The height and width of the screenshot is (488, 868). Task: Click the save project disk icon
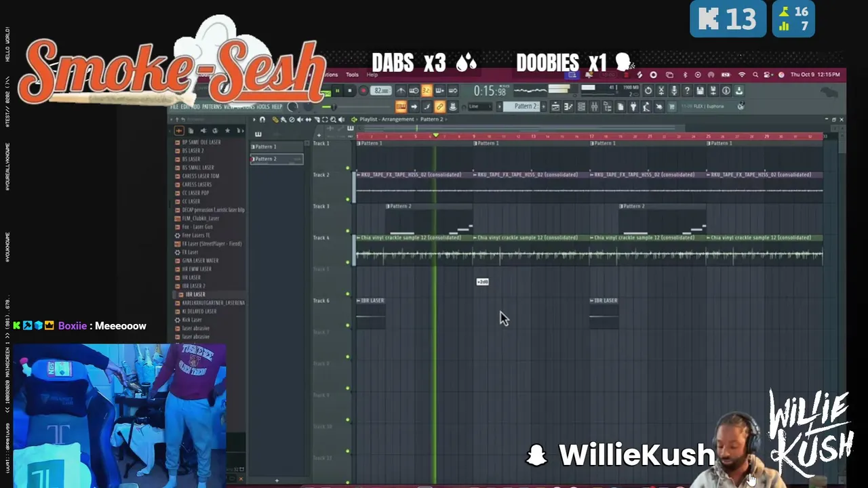pos(700,91)
